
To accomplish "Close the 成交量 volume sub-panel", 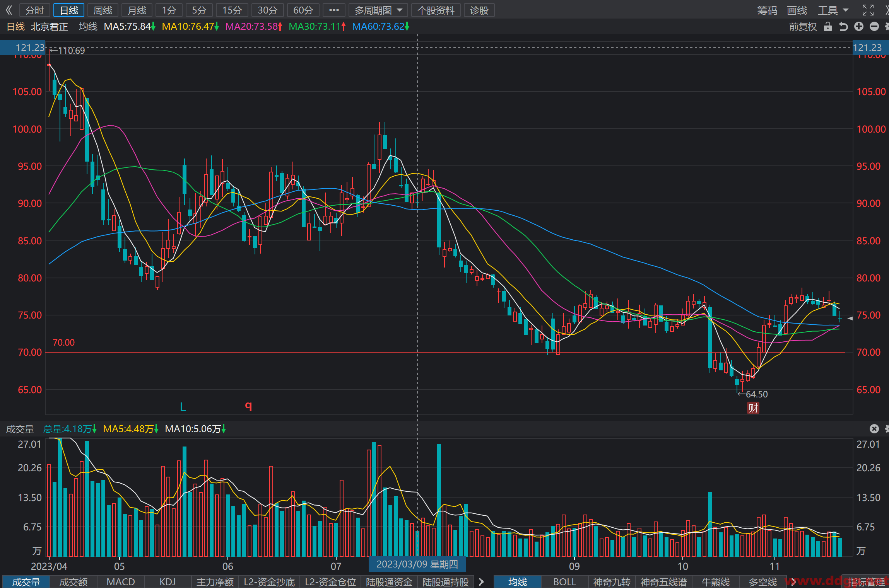I will (x=874, y=429).
